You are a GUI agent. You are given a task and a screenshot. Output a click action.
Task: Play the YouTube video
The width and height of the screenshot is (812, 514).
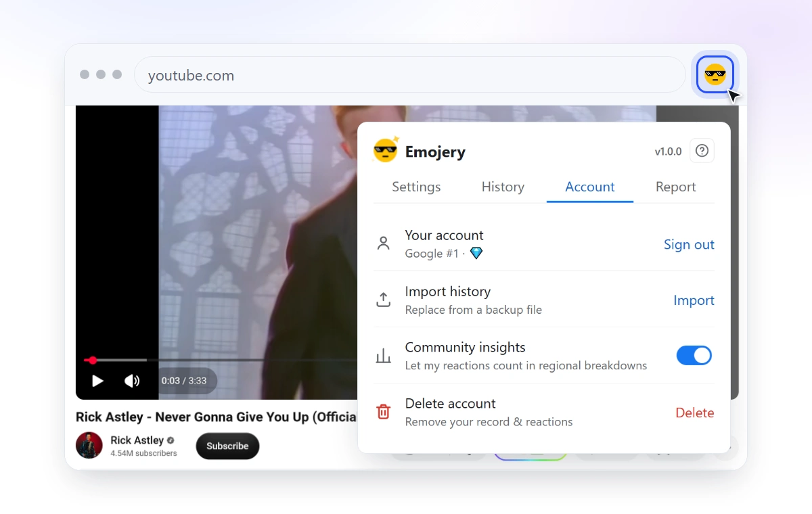[x=97, y=381]
